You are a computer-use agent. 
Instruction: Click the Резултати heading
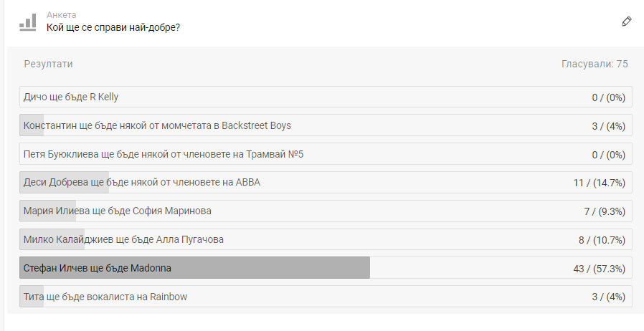click(49, 64)
